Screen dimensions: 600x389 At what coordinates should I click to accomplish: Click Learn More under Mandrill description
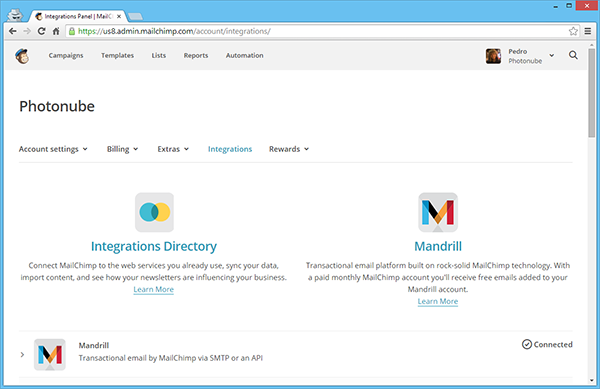tap(438, 301)
